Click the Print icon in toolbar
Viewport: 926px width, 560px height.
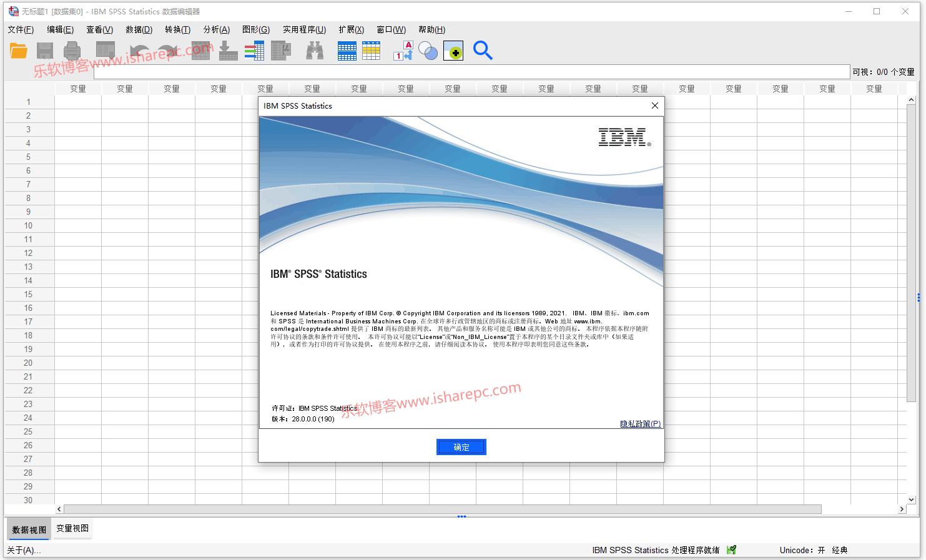[72, 51]
